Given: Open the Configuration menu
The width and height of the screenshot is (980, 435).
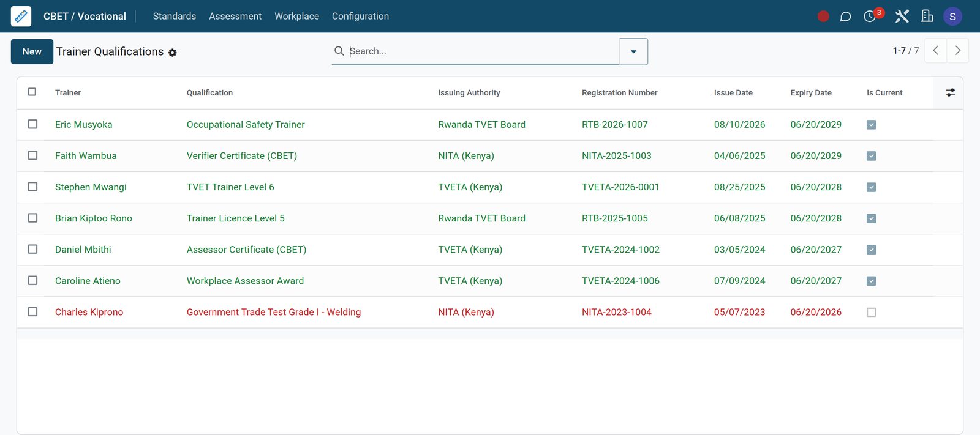Looking at the screenshot, I should (360, 16).
